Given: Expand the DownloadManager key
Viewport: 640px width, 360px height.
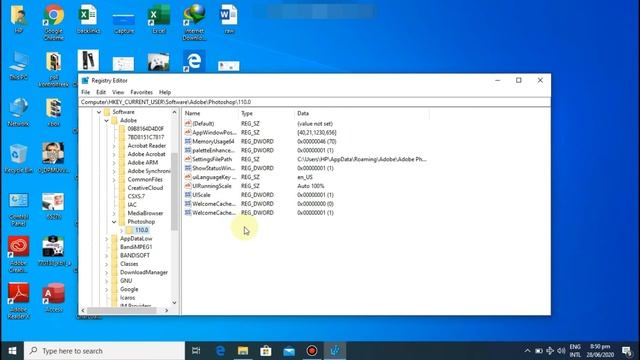Looking at the screenshot, I should 107,272.
